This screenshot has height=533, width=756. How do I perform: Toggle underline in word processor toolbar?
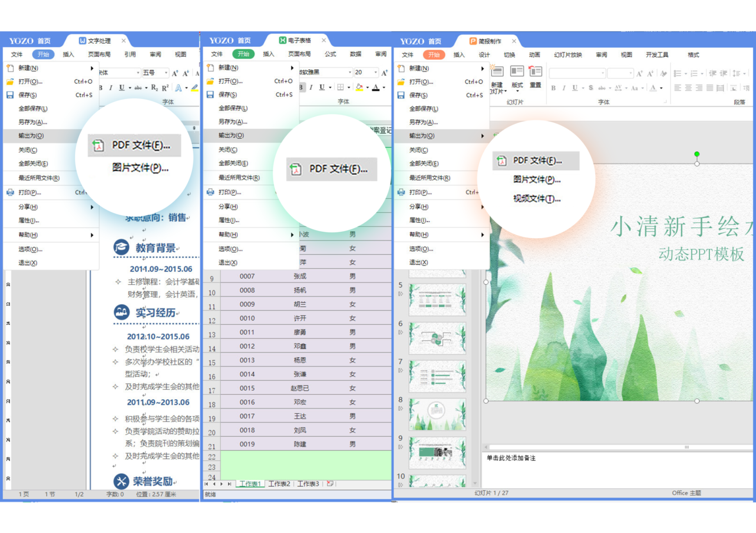121,88
